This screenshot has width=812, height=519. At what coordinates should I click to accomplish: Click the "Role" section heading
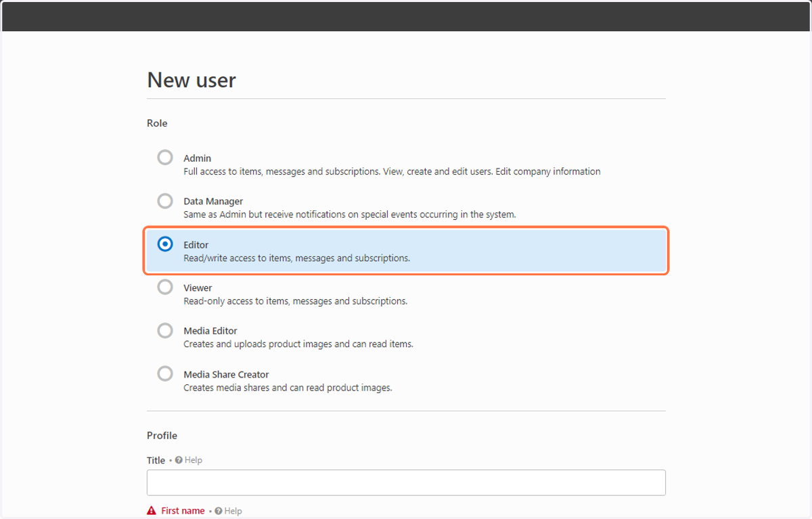(x=157, y=123)
